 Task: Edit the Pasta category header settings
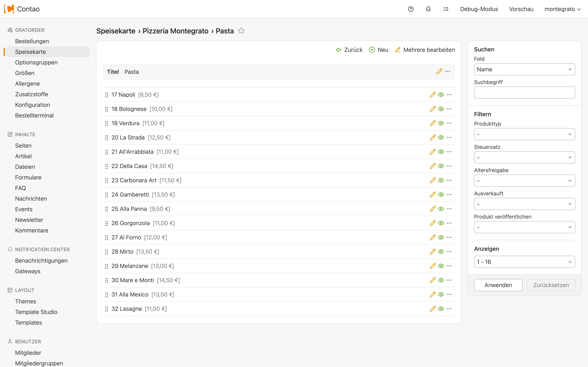[x=439, y=72]
